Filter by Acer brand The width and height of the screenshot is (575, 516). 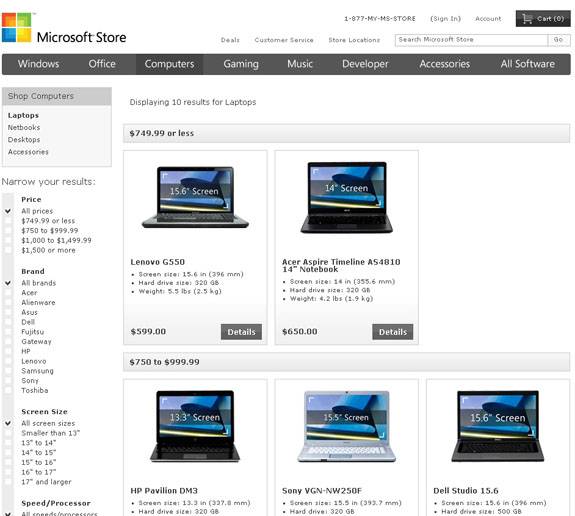point(8,293)
